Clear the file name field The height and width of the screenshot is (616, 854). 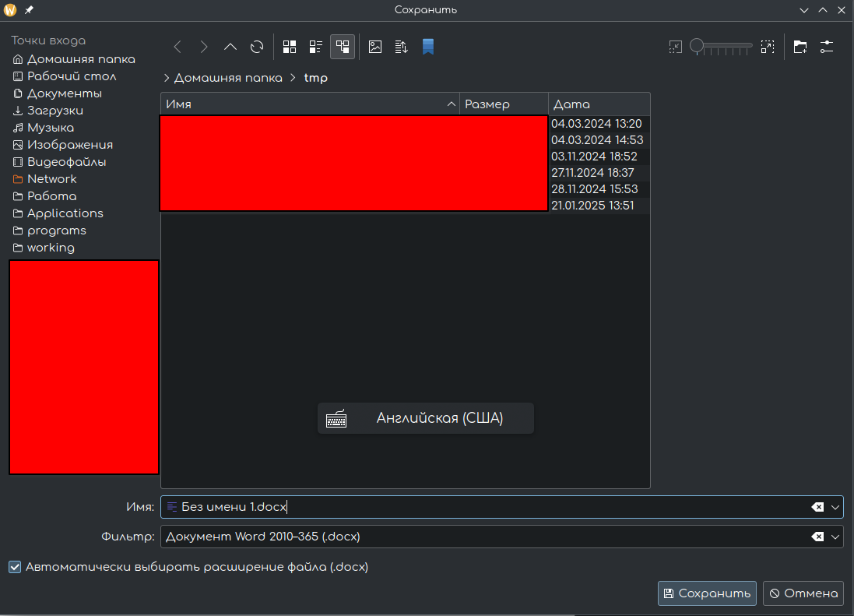817,507
